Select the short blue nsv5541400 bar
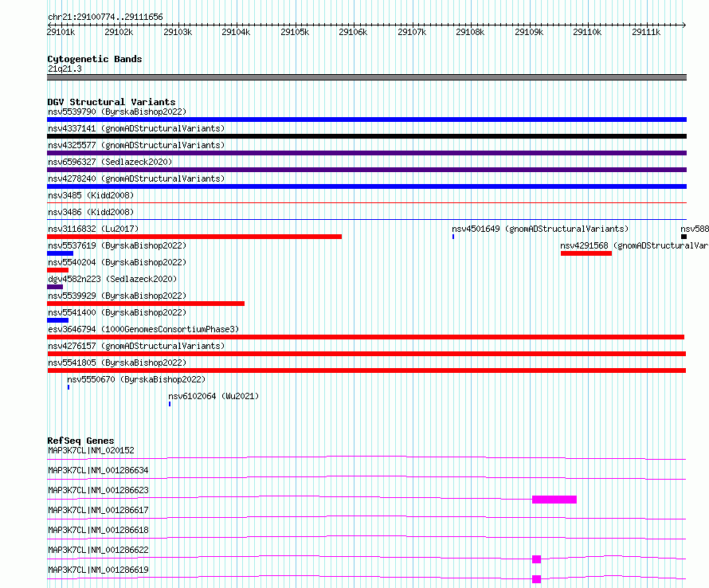This screenshot has width=709, height=588. click(58, 320)
